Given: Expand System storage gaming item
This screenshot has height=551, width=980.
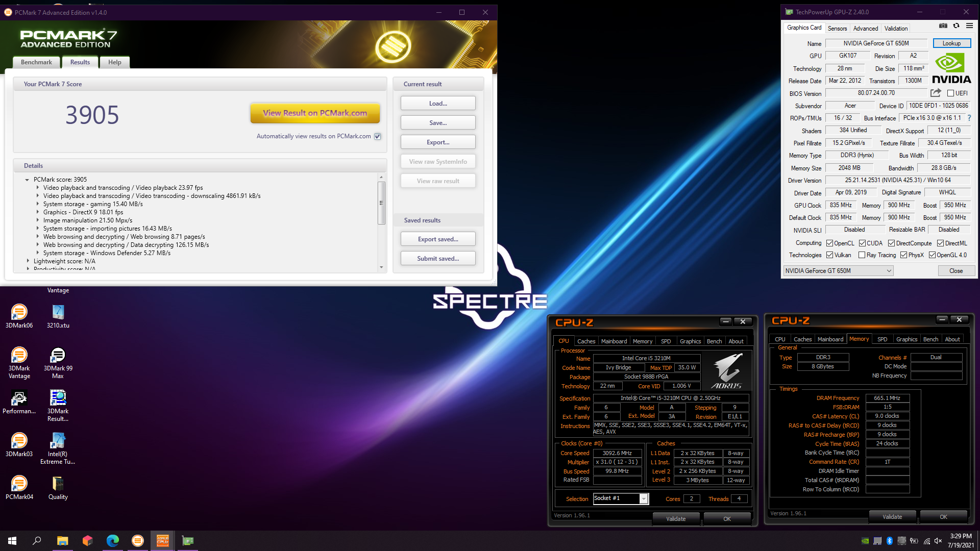Looking at the screenshot, I should (37, 204).
